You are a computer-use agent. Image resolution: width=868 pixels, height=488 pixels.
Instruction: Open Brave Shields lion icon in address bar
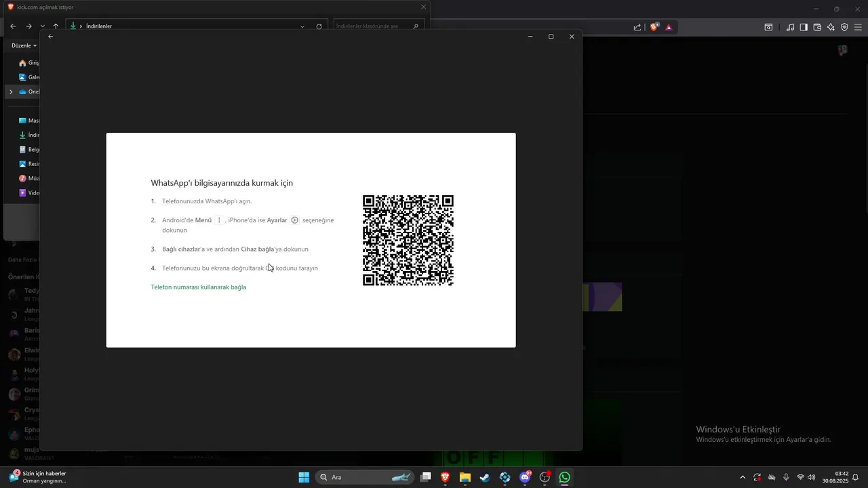click(x=654, y=27)
